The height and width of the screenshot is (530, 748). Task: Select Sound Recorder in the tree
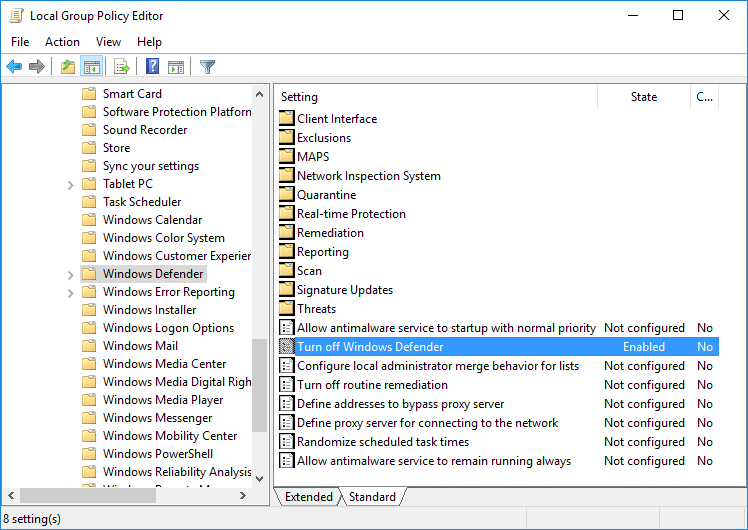click(145, 130)
